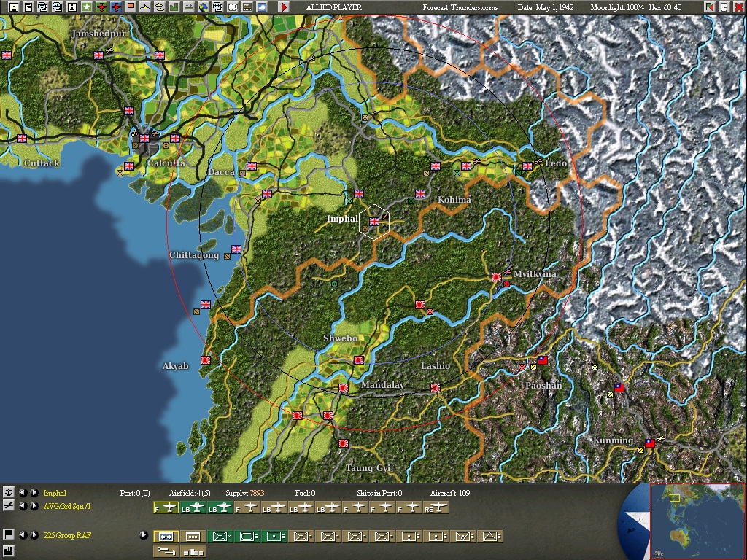This screenshot has height=560, width=747.
Task: Click the Japanese flag at Akyab
Action: coord(205,360)
